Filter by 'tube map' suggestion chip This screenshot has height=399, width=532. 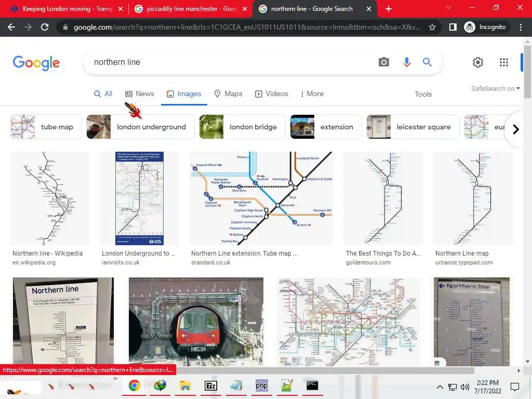[46, 127]
